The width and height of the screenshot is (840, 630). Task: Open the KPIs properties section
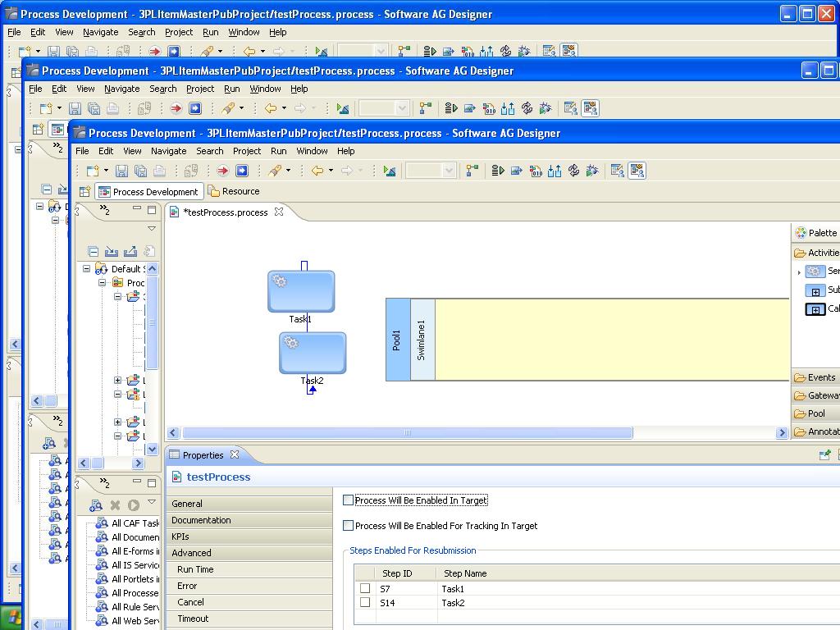click(x=249, y=536)
